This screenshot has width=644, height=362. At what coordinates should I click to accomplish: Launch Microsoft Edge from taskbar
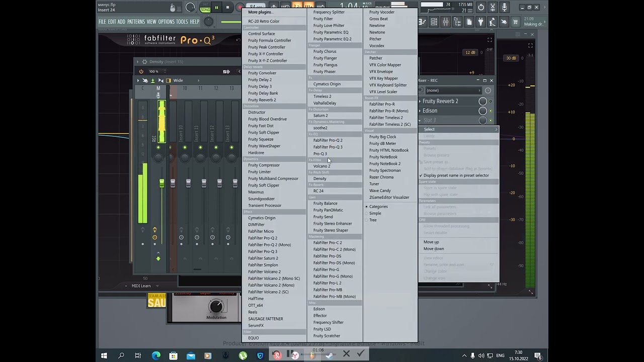tap(156, 355)
